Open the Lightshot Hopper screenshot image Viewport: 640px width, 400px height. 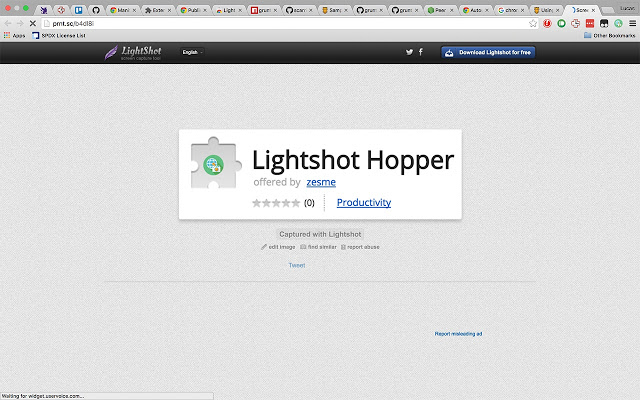coord(320,174)
